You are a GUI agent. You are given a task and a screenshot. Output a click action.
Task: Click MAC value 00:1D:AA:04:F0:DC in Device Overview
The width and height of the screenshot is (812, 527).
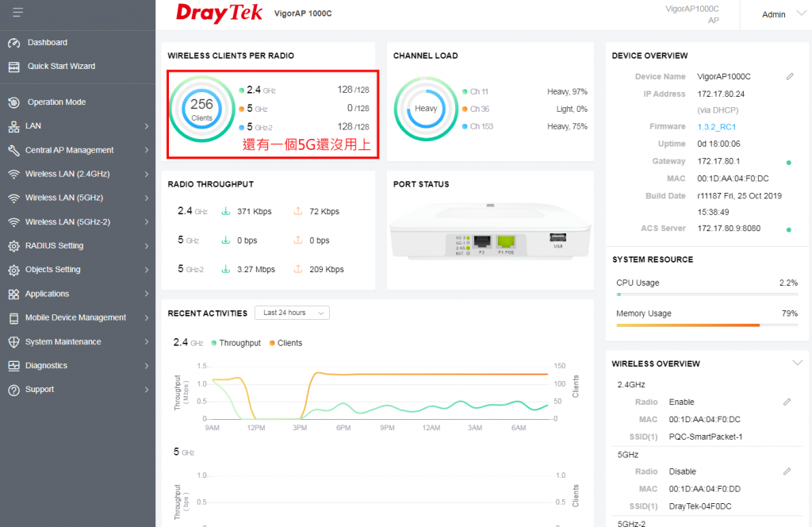(733, 179)
